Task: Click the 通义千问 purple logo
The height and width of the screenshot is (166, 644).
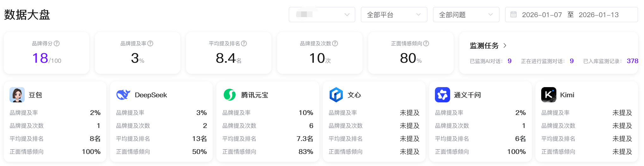Action: 442,95
